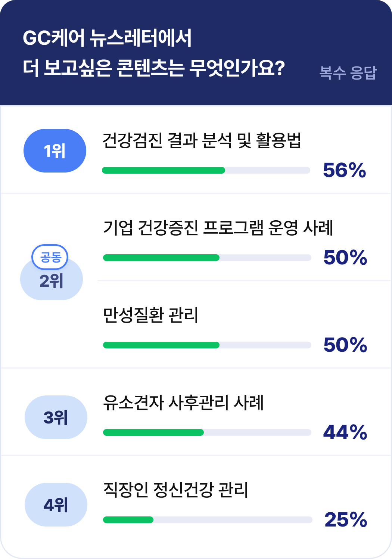This screenshot has width=392, height=559.
Task: Select 유소견자 사후관리 사례 item
Action: point(183,403)
